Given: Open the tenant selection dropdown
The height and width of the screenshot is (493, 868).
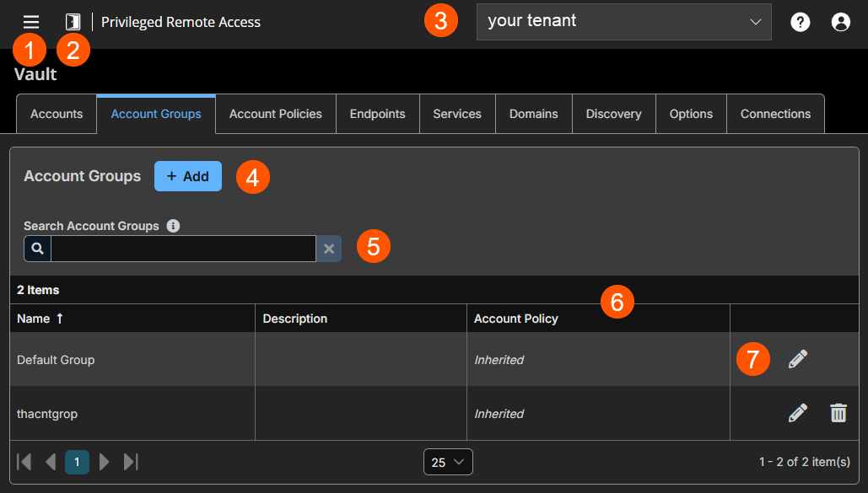Looking at the screenshot, I should click(x=623, y=22).
